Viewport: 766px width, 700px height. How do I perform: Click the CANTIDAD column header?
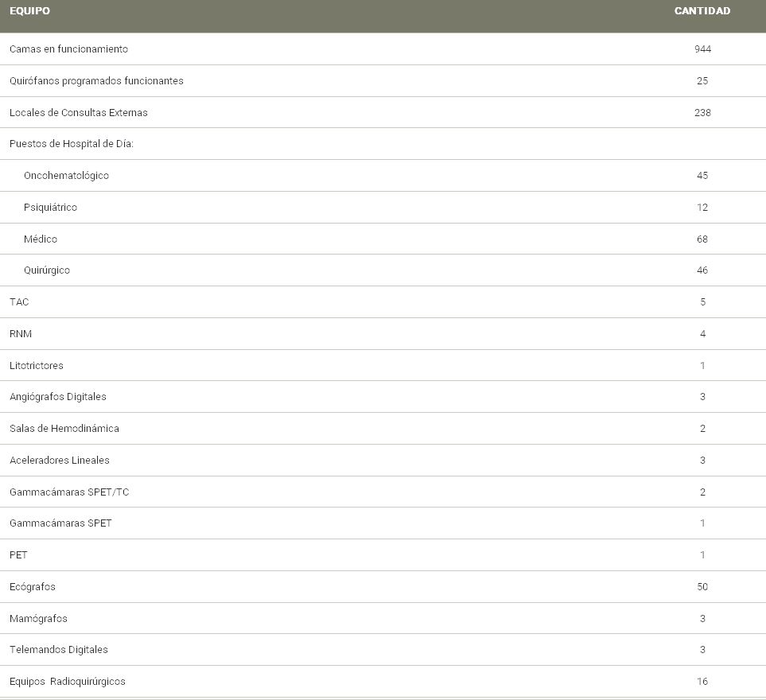(702, 11)
